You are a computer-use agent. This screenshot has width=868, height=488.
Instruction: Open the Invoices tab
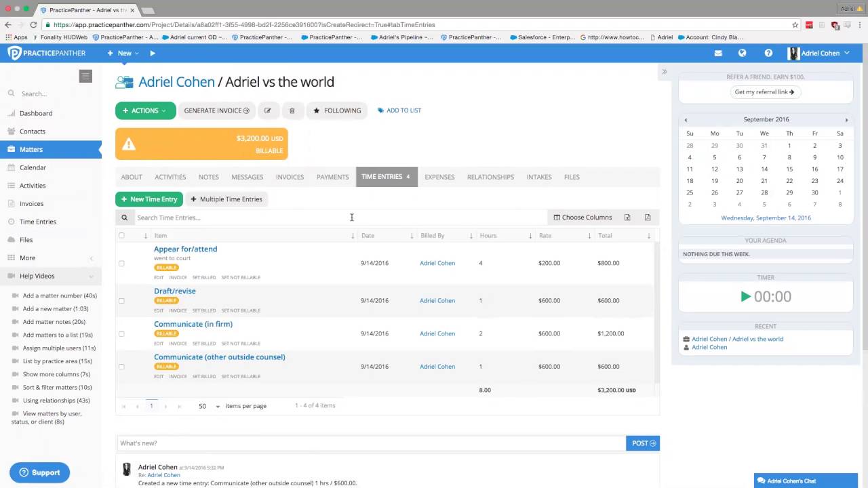[290, 177]
